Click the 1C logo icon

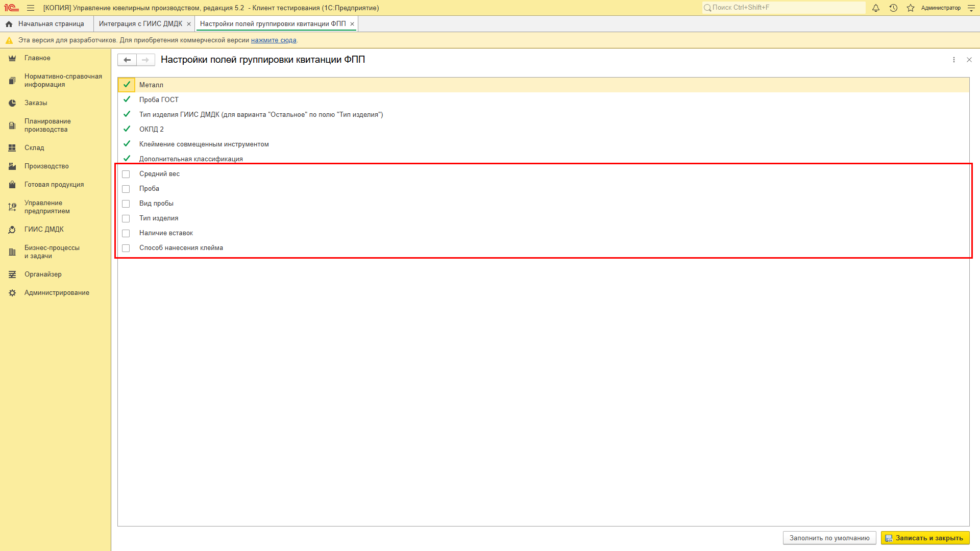pos(11,8)
